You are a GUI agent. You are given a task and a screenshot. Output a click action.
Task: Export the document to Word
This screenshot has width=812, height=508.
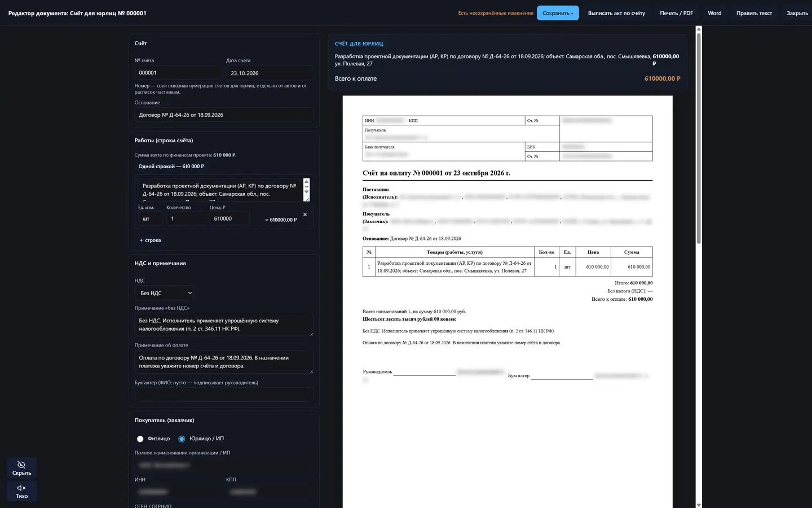point(714,13)
